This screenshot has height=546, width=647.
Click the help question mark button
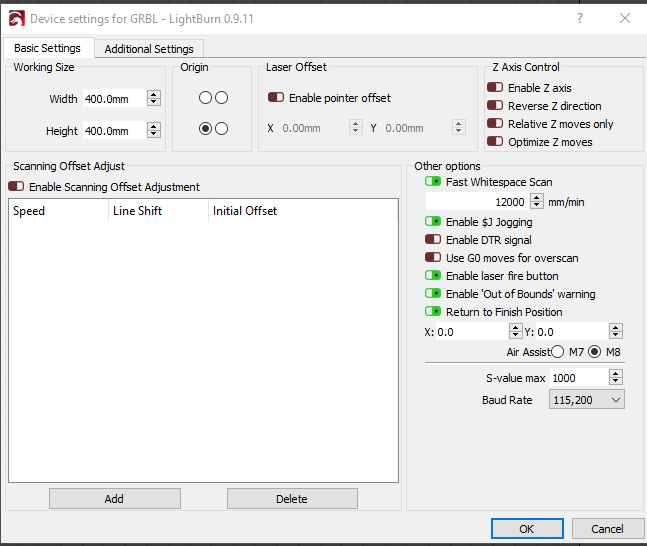click(580, 18)
